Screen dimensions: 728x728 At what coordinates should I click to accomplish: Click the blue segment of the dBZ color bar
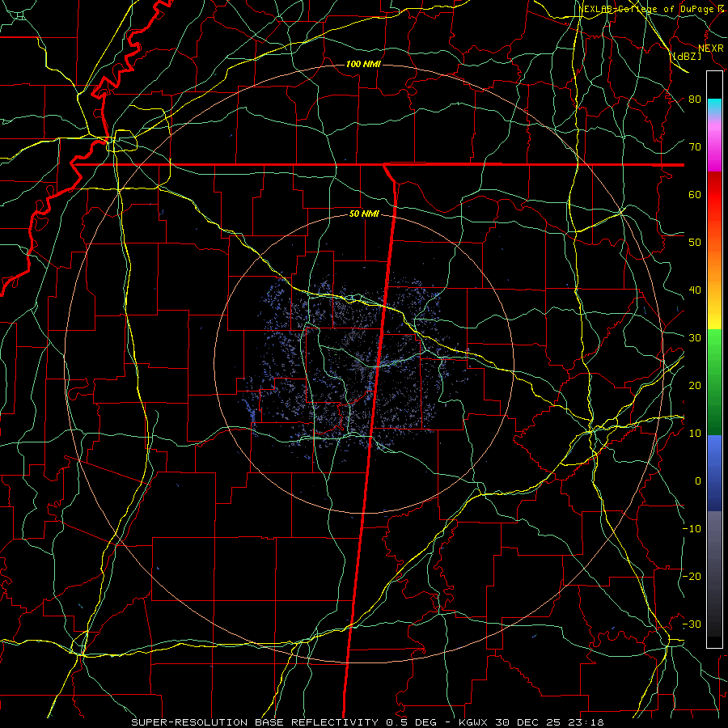[714, 472]
